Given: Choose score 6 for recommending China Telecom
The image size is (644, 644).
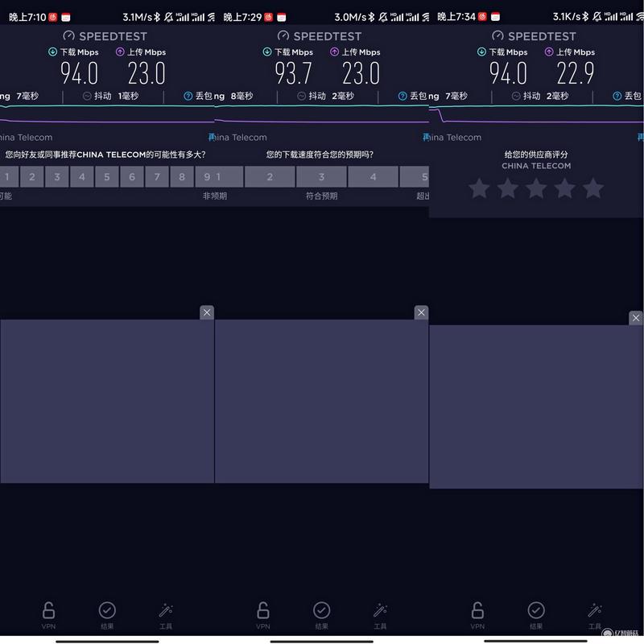Looking at the screenshot, I should pyautogui.click(x=132, y=176).
